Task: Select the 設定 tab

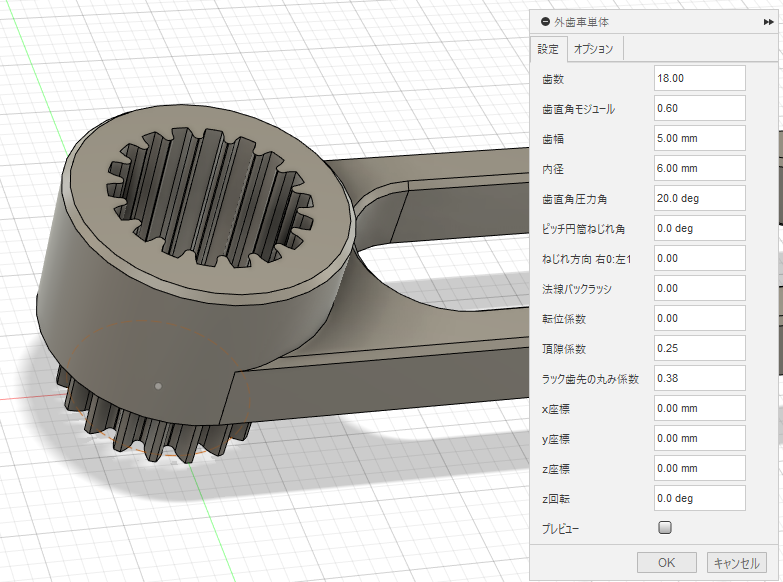Action: (548, 49)
